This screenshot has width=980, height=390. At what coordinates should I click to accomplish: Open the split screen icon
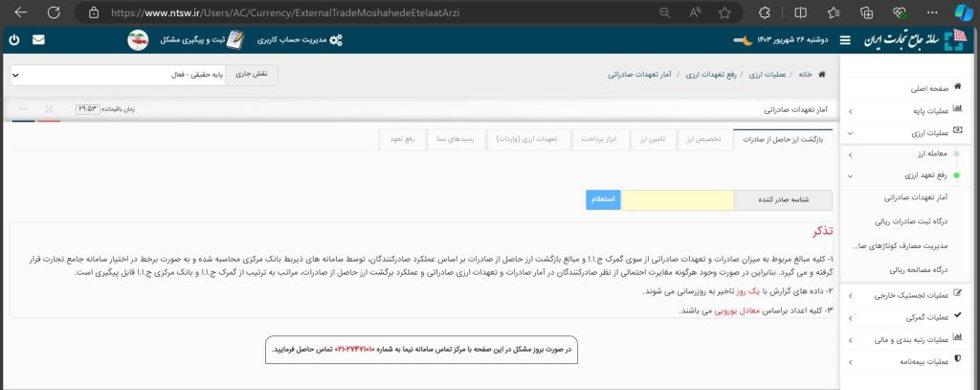[800, 12]
